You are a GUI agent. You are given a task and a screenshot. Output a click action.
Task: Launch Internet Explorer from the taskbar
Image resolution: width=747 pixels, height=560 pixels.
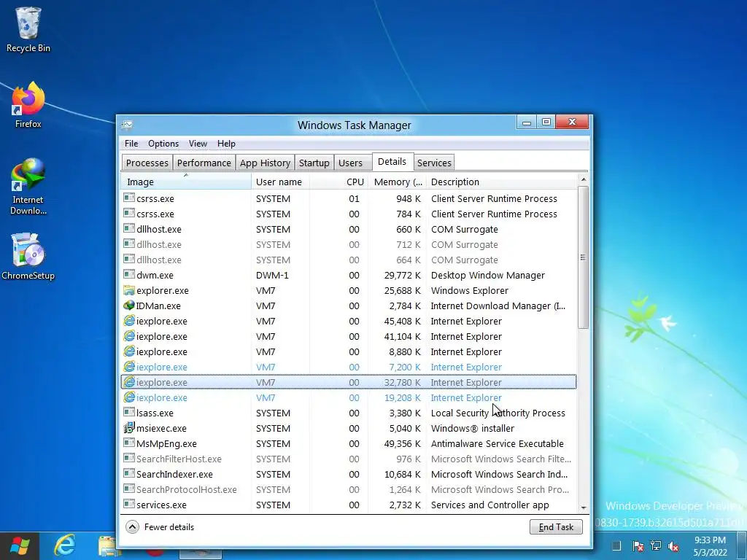pos(64,545)
